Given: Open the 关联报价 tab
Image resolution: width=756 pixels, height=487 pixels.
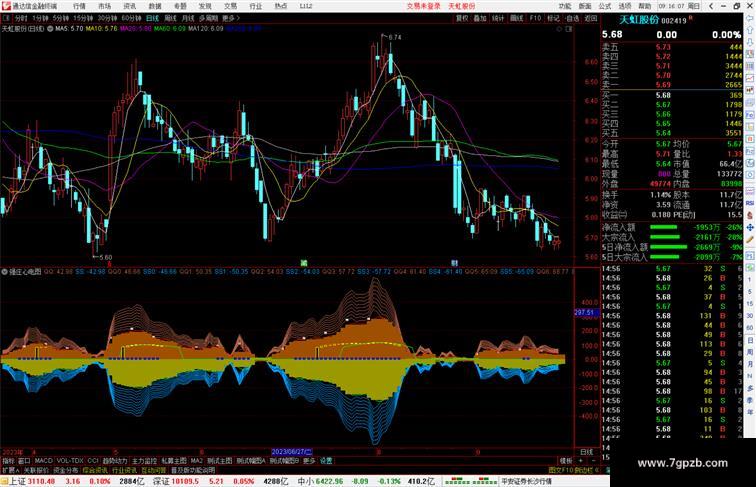Looking at the screenshot, I should click(36, 470).
